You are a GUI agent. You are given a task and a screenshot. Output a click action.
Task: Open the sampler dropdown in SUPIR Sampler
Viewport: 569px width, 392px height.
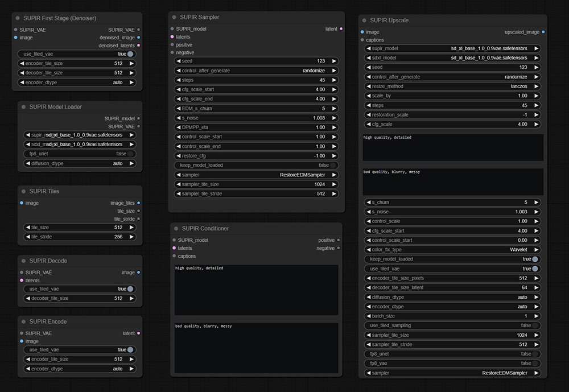point(256,175)
